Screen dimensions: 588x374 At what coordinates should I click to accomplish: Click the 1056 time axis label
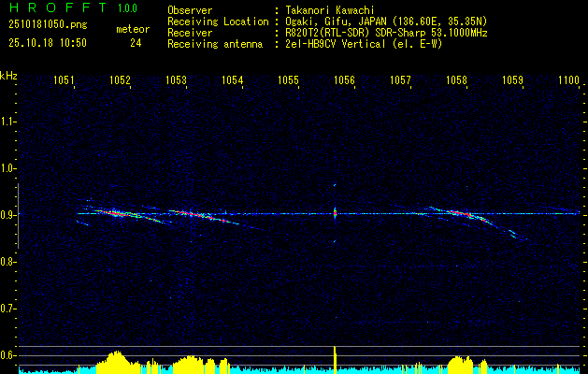click(x=345, y=79)
